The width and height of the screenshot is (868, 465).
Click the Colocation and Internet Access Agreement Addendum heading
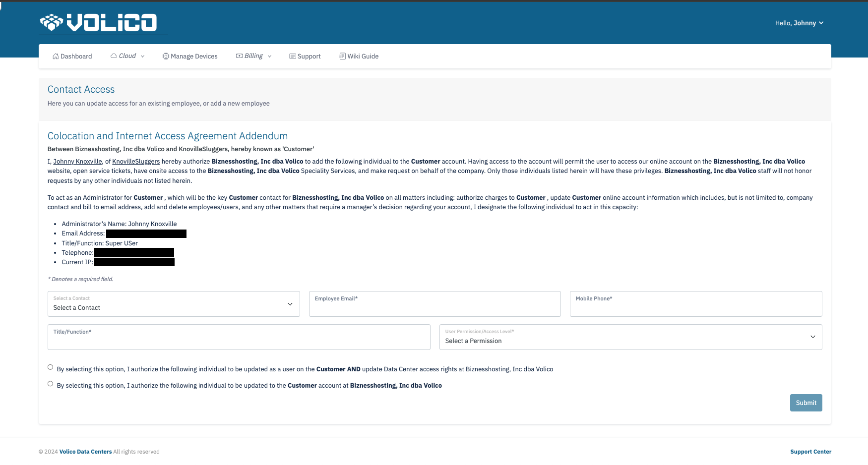click(x=168, y=136)
